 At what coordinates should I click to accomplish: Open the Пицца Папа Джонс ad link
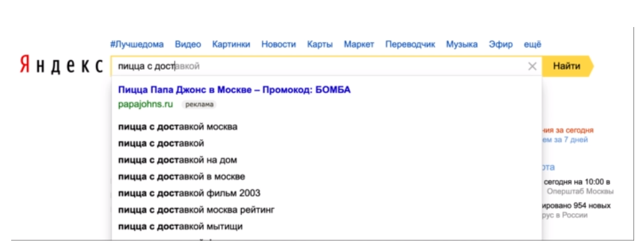[234, 90]
